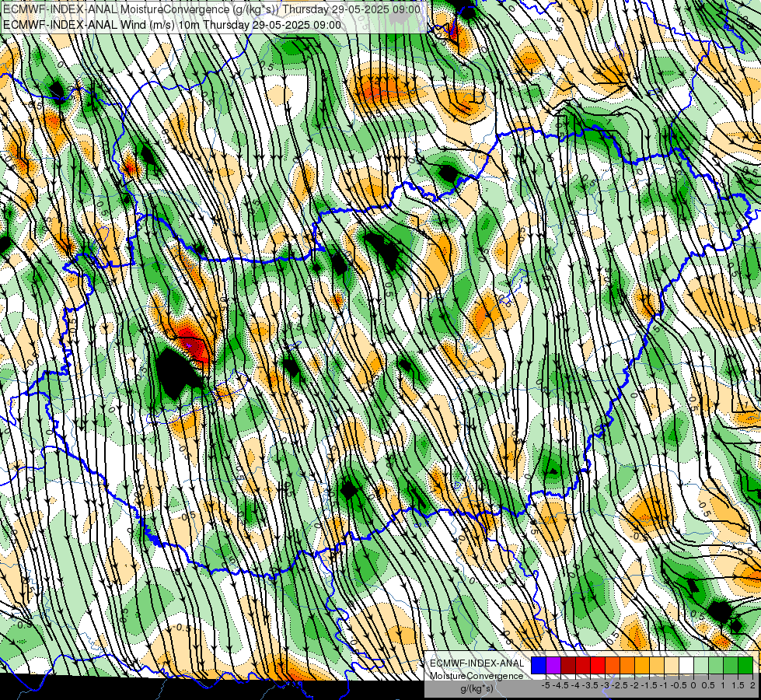
Task: Click the Wind 10m title line
Action: point(173,24)
